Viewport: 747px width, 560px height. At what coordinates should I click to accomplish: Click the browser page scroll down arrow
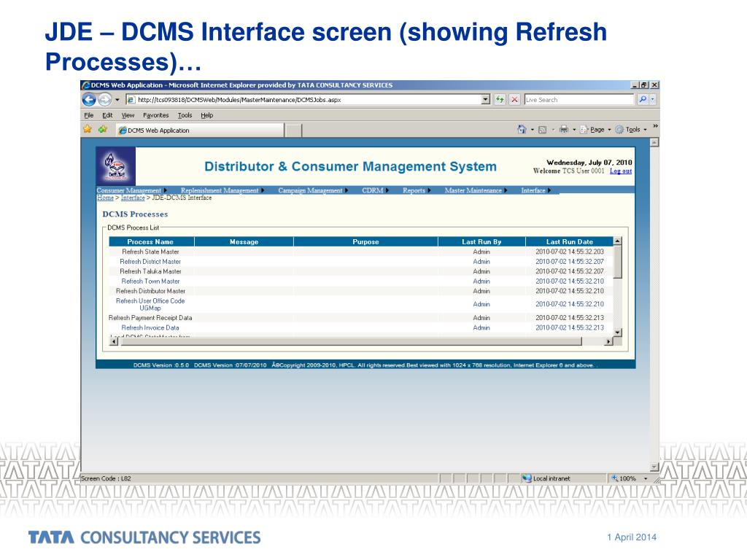(x=654, y=467)
